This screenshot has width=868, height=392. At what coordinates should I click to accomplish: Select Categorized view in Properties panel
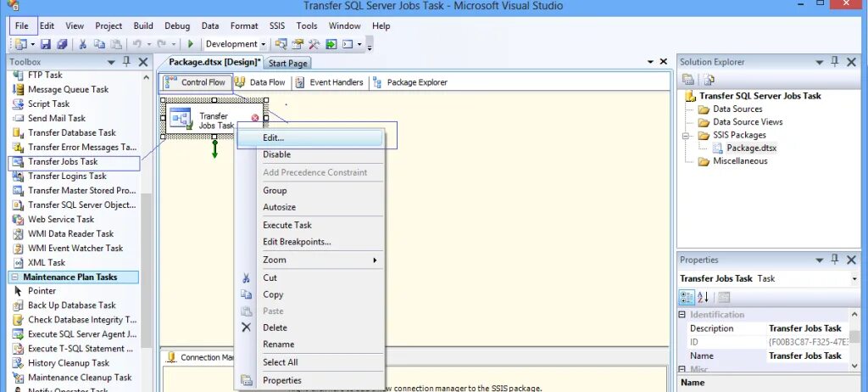(687, 298)
